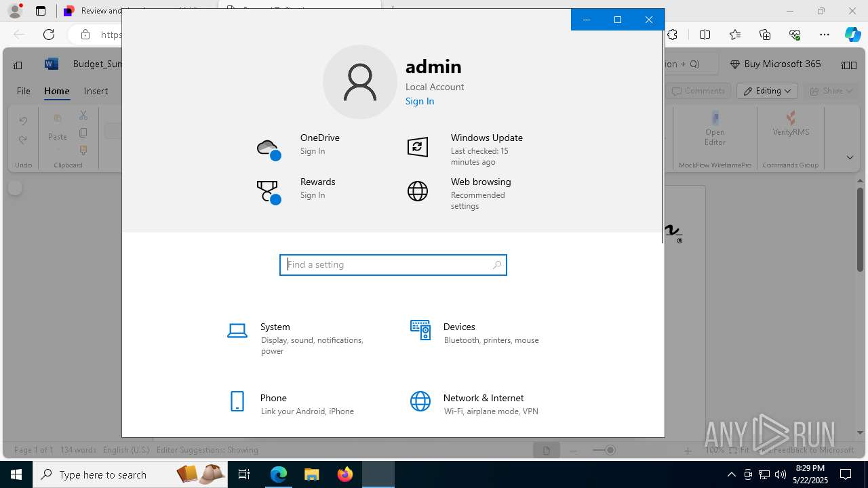The image size is (868, 488).
Task: Switch to the Home ribbon tab in Word
Action: point(57,91)
